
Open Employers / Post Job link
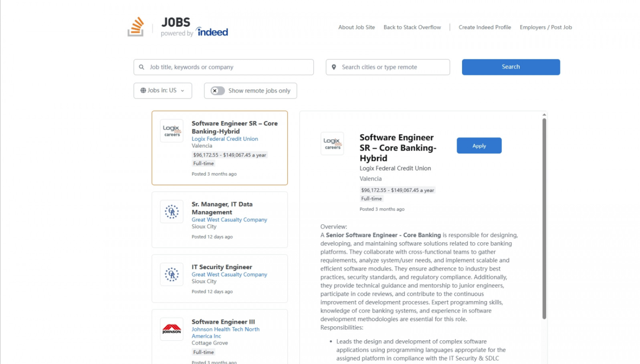[x=546, y=27]
